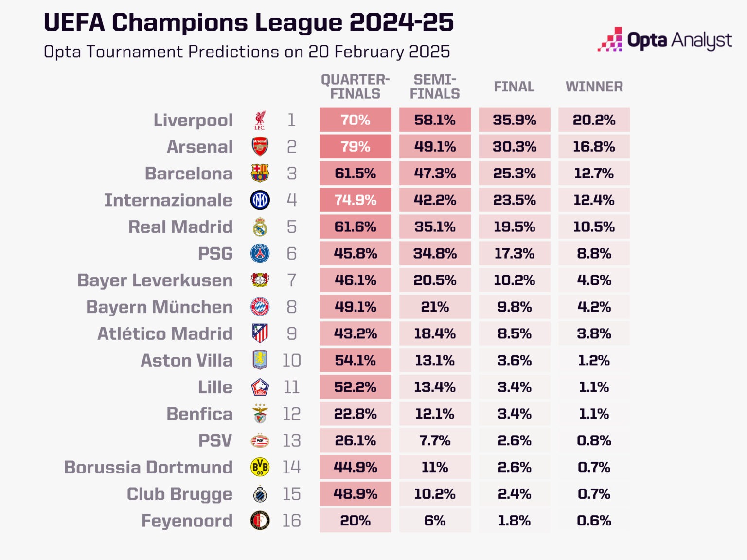The height and width of the screenshot is (560, 747).
Task: Click the QUARTER-FINALS column header
Action: point(356,87)
